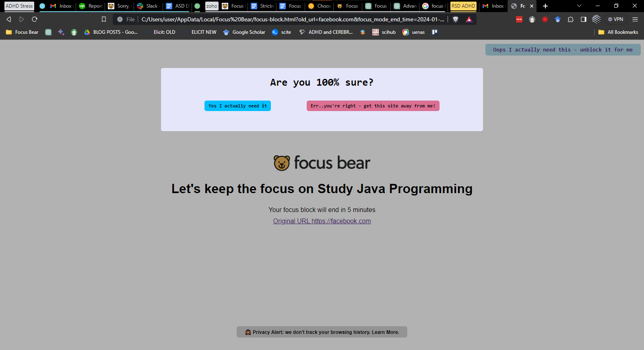Open the sparkle star bookmark icon
Screen dimensions: 644x350
(x=61, y=32)
